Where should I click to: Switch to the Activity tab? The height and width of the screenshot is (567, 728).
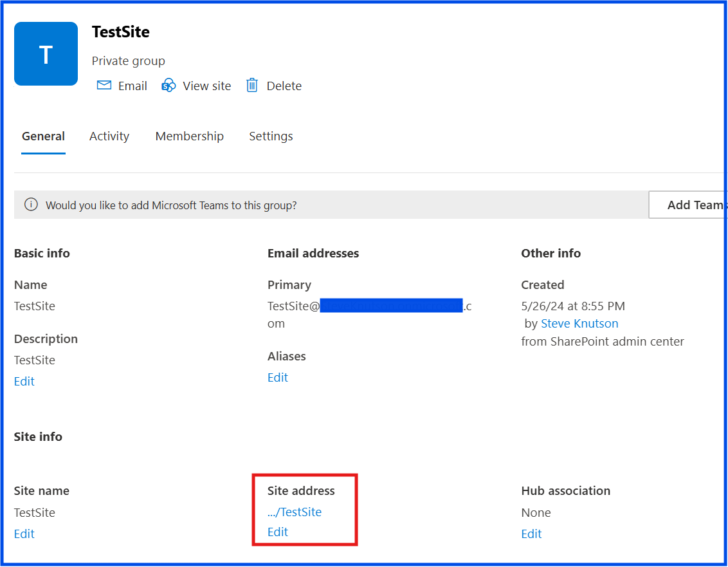click(x=109, y=136)
